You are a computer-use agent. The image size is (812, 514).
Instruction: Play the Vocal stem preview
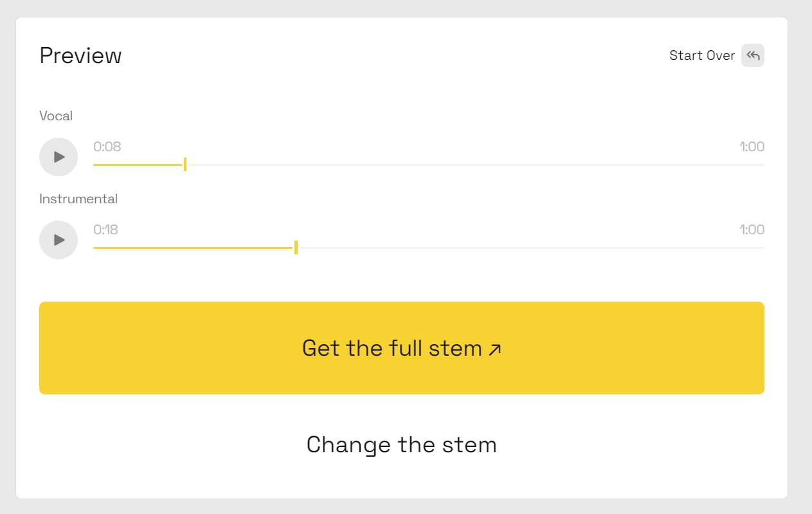(59, 157)
